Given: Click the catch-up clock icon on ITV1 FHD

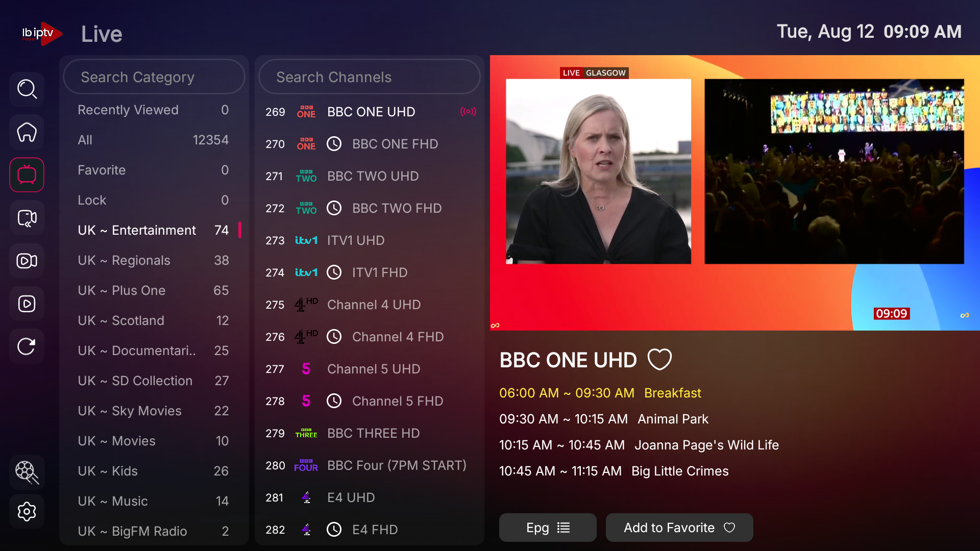Looking at the screenshot, I should [334, 272].
